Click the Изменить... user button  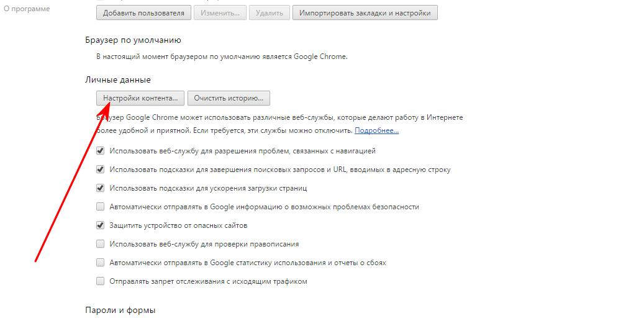click(x=220, y=12)
